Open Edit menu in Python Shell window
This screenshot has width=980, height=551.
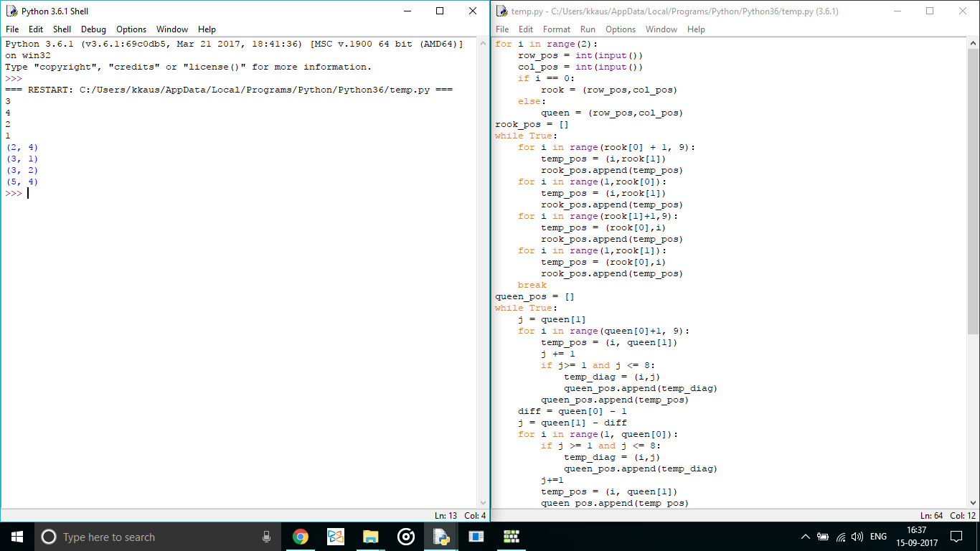[x=36, y=29]
